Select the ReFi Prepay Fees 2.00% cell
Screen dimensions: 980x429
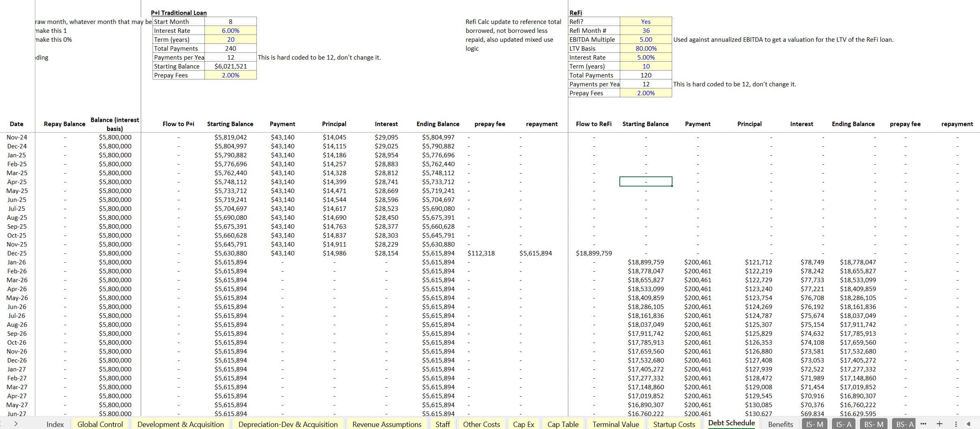(x=646, y=93)
